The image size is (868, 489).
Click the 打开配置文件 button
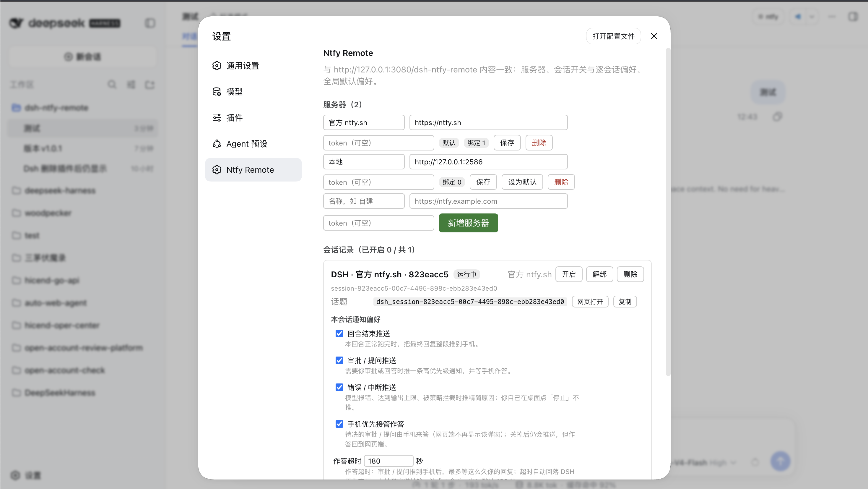click(x=613, y=36)
